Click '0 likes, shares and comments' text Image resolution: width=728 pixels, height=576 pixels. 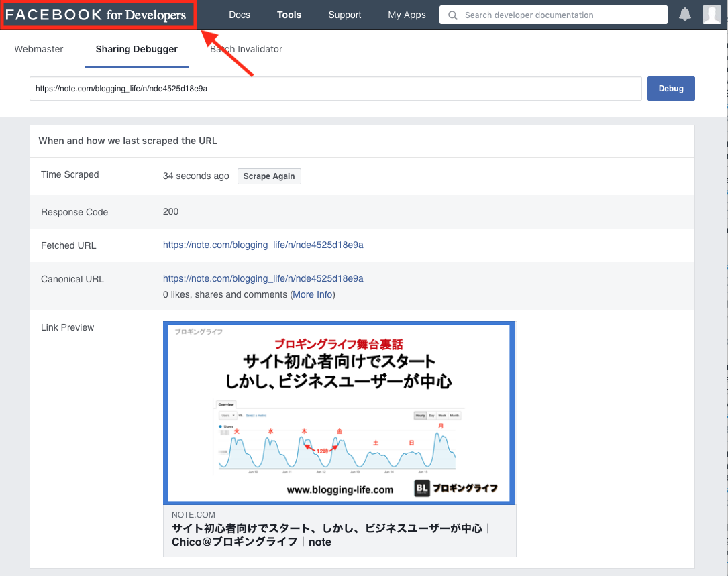tap(225, 295)
